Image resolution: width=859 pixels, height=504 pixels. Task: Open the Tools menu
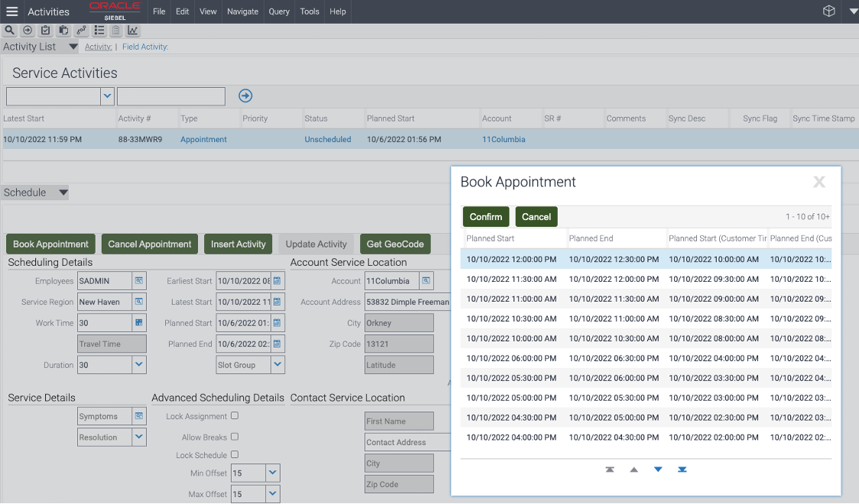(x=310, y=11)
